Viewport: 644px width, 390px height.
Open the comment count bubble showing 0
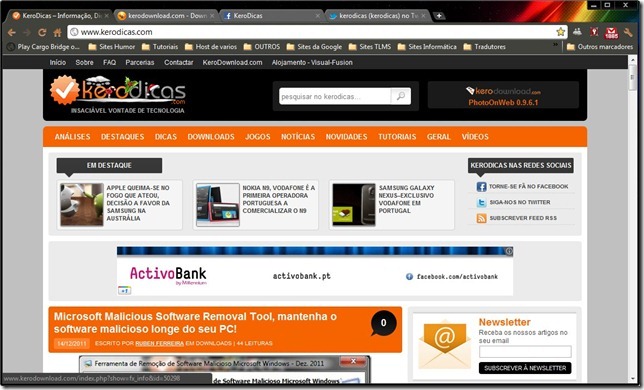click(383, 323)
